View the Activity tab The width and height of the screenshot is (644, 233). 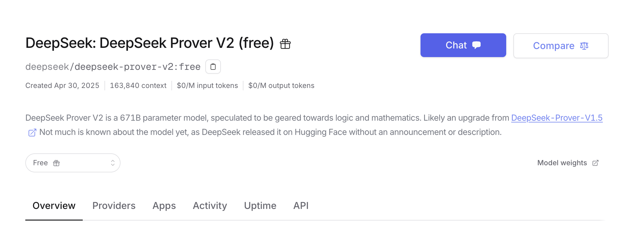(x=210, y=206)
